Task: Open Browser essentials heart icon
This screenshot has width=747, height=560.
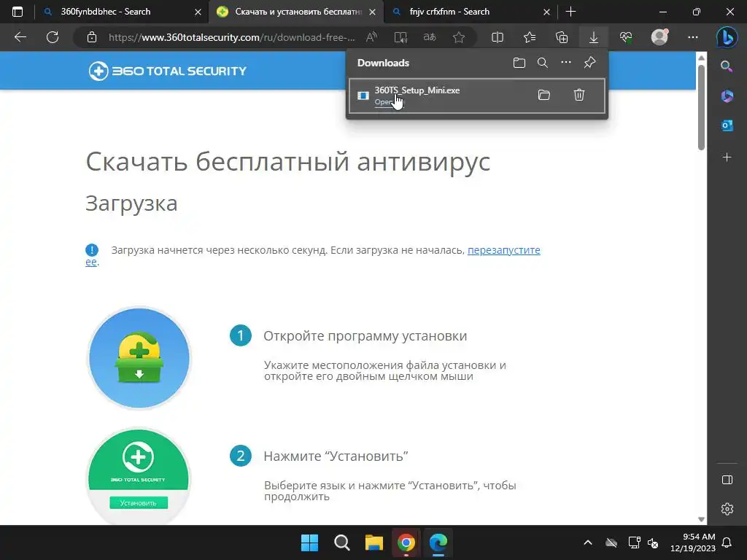Action: pyautogui.click(x=626, y=37)
